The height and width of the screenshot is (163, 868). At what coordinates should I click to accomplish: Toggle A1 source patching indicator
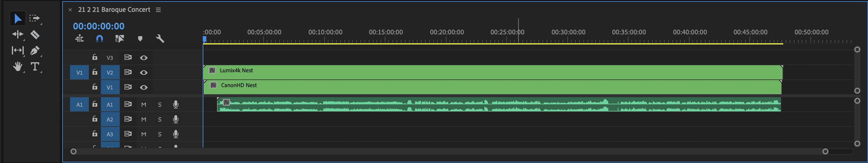click(79, 104)
